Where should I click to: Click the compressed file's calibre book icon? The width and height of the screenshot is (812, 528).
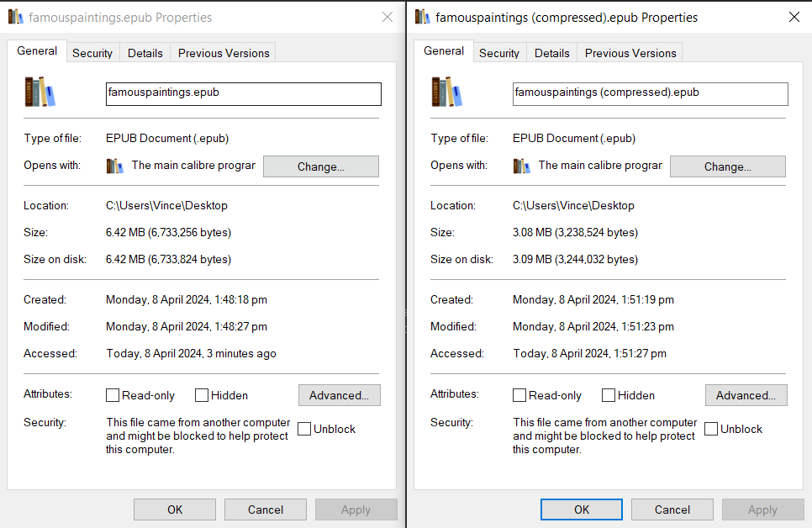(x=446, y=92)
